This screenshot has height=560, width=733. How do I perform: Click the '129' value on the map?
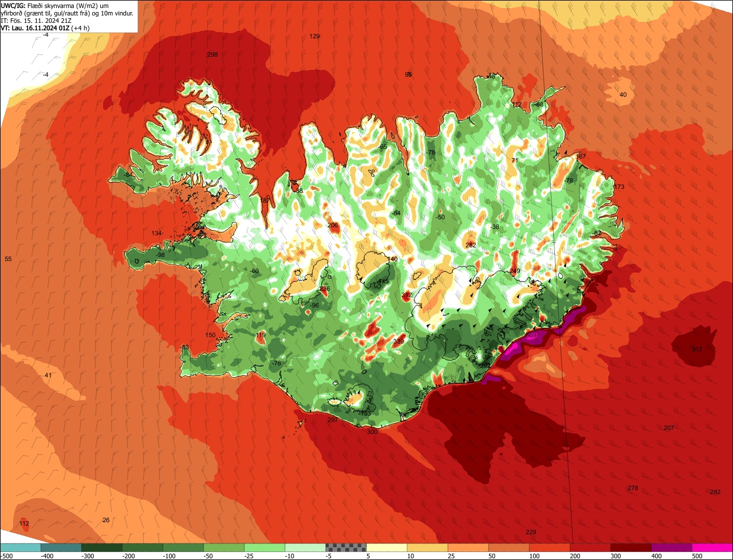pos(314,36)
